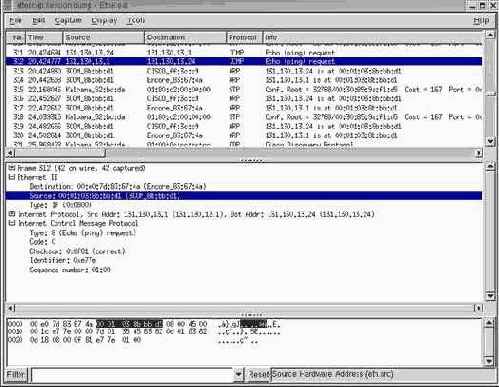
Task: Click hex dump row at offset 0000
Action: coord(144,324)
